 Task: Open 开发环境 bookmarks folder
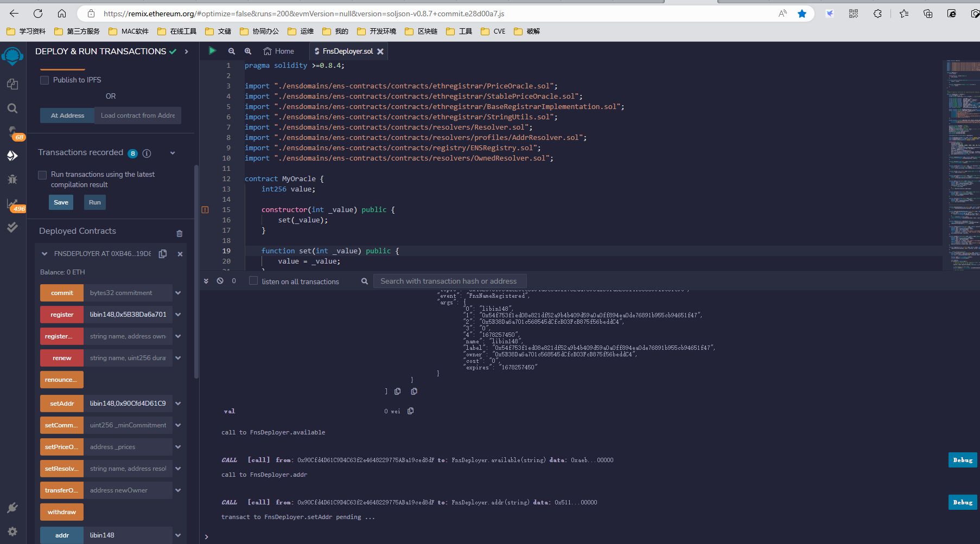pyautogui.click(x=377, y=31)
